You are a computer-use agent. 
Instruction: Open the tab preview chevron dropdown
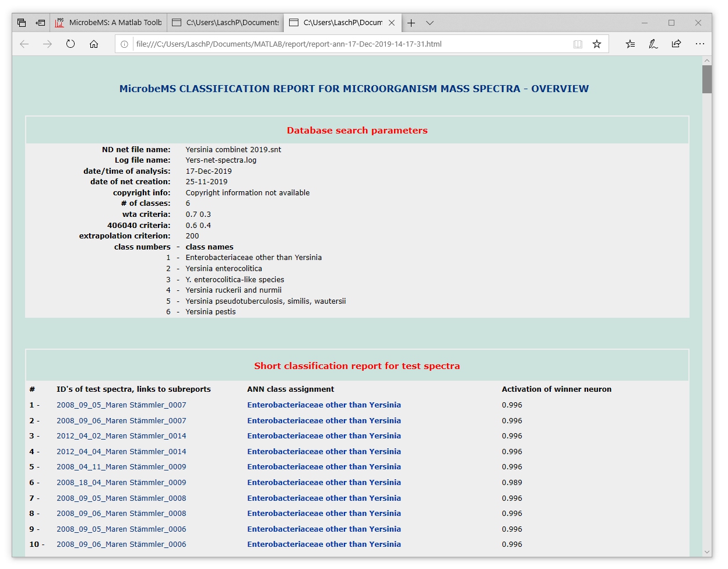(430, 23)
